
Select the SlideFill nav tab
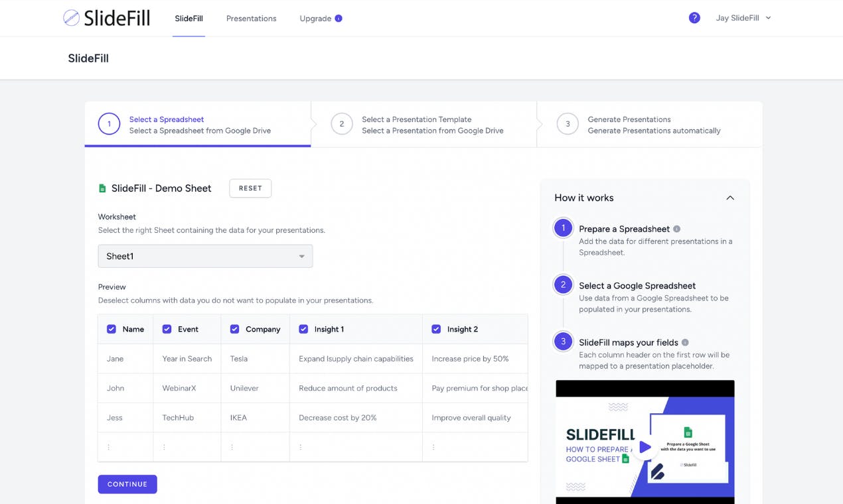(189, 19)
